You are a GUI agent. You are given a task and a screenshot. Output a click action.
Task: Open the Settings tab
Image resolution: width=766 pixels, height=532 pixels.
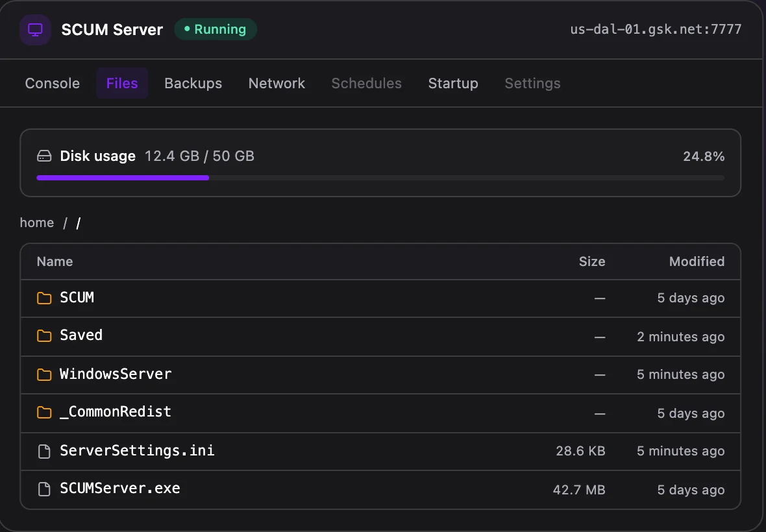(532, 84)
